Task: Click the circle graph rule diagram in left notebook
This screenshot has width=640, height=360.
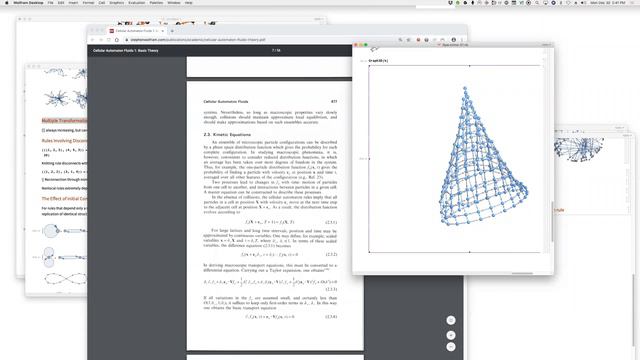Action: pyautogui.click(x=51, y=231)
